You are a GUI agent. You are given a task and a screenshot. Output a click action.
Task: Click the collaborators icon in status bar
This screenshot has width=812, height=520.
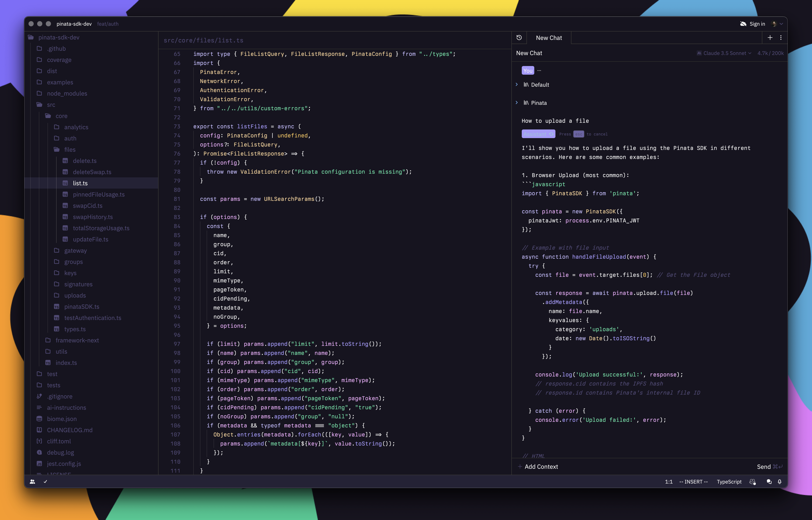click(32, 482)
